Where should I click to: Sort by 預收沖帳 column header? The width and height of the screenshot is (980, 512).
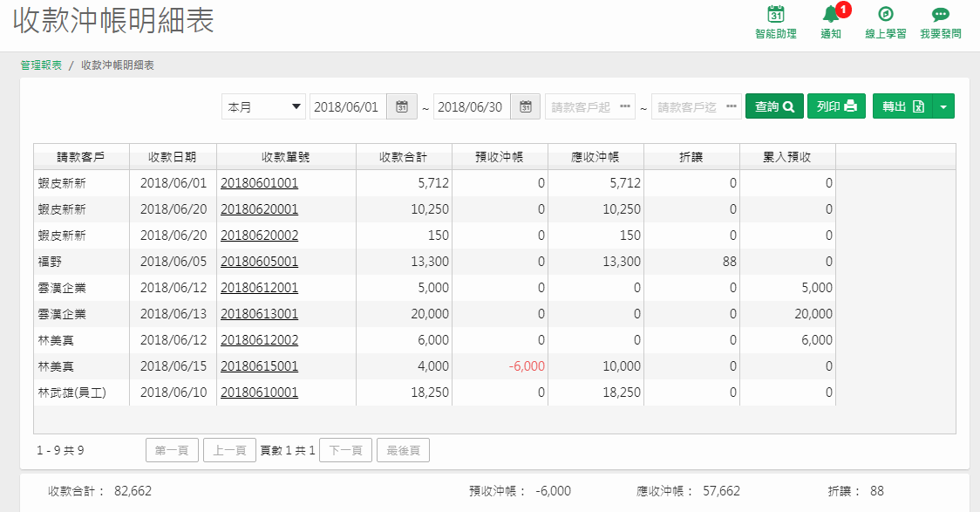point(500,157)
